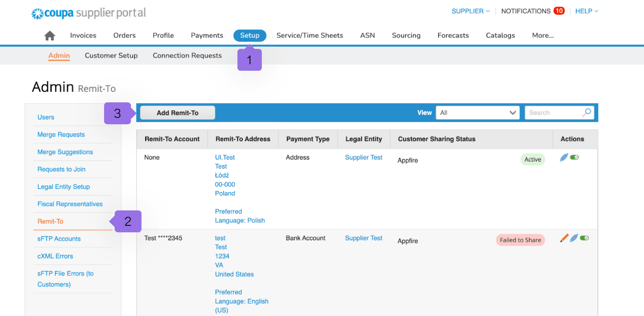Click the Remit-To Address column header

click(243, 139)
